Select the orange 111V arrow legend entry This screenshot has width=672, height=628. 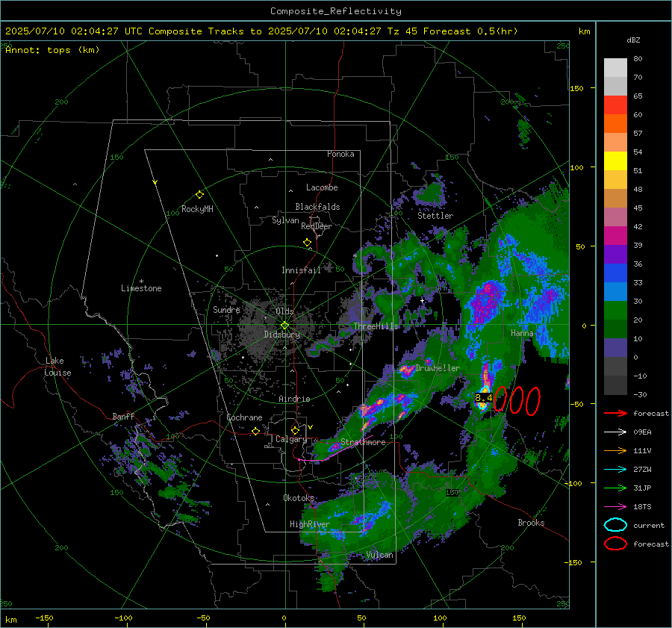(x=615, y=450)
